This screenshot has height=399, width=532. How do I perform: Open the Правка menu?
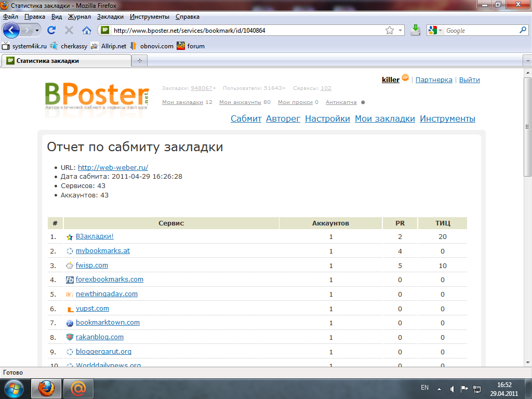tap(35, 17)
